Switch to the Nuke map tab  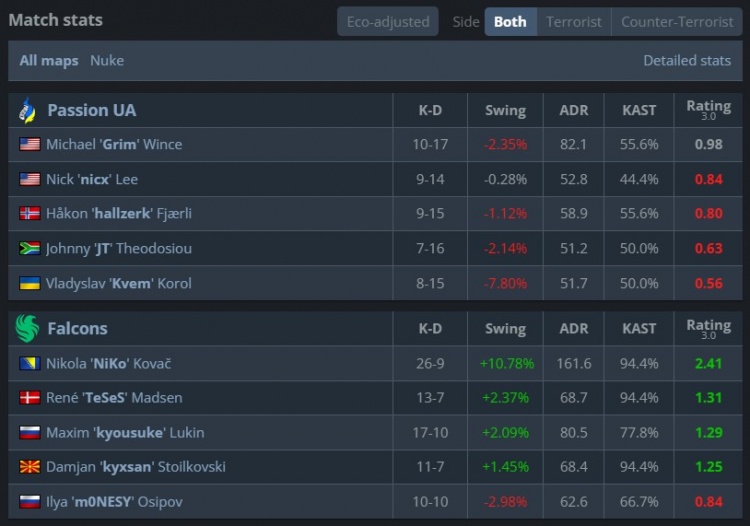(x=107, y=60)
